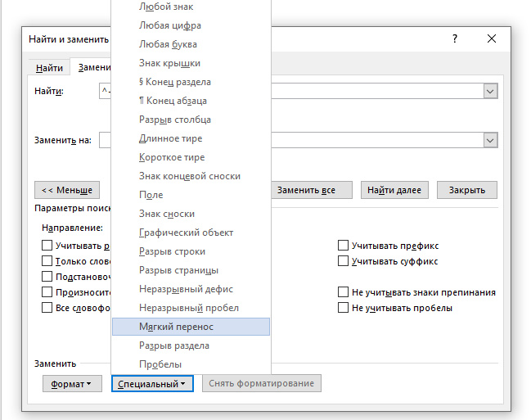Close the Find and Replace dialog
This screenshot has height=420, width=531.
(492, 38)
